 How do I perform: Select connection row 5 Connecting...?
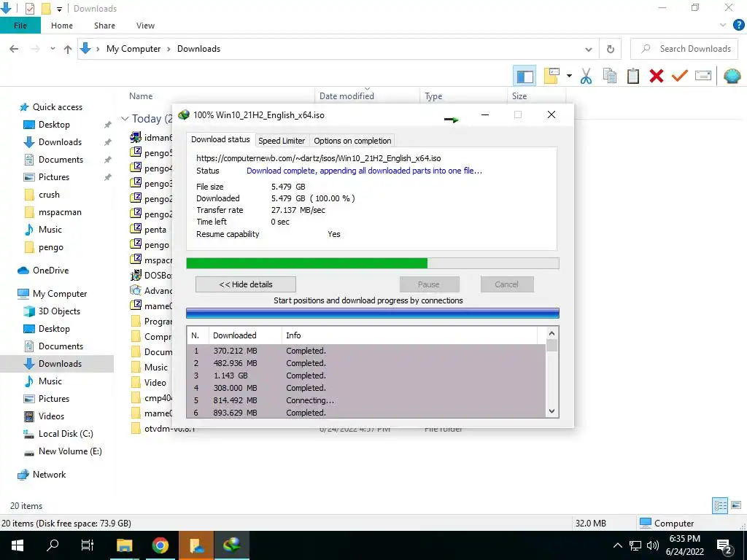(366, 400)
